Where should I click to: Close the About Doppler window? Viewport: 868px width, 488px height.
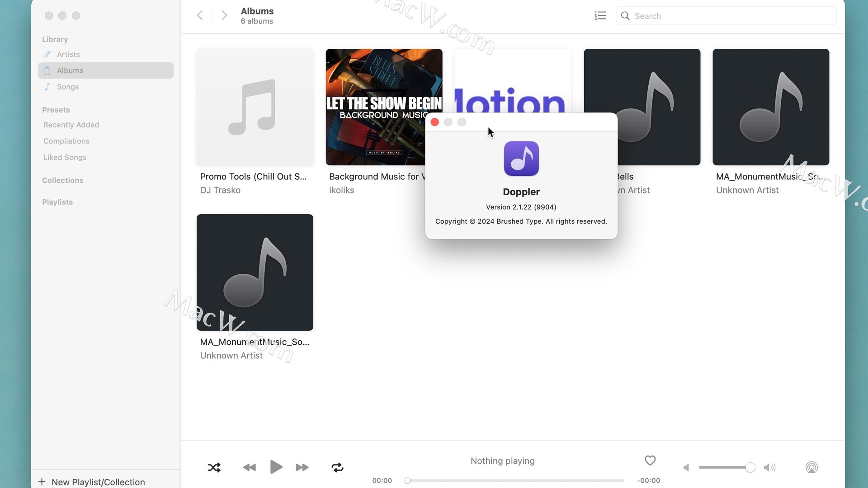[x=434, y=122]
